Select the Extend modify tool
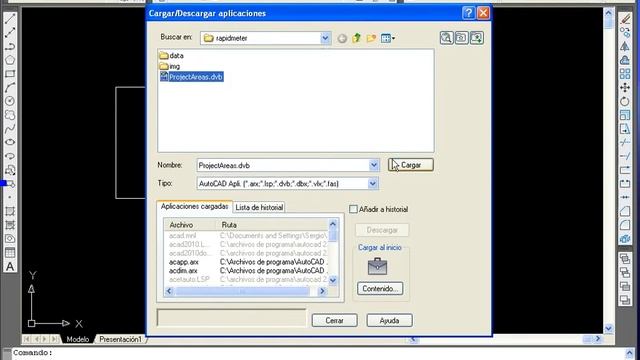This screenshot has height=360, width=640. [625, 156]
